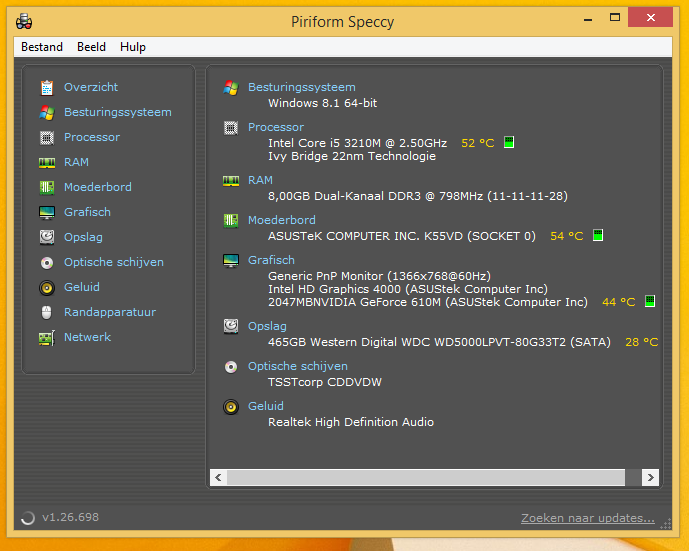
Task: Click the Speccy app icon in title bar
Action: pyautogui.click(x=24, y=21)
